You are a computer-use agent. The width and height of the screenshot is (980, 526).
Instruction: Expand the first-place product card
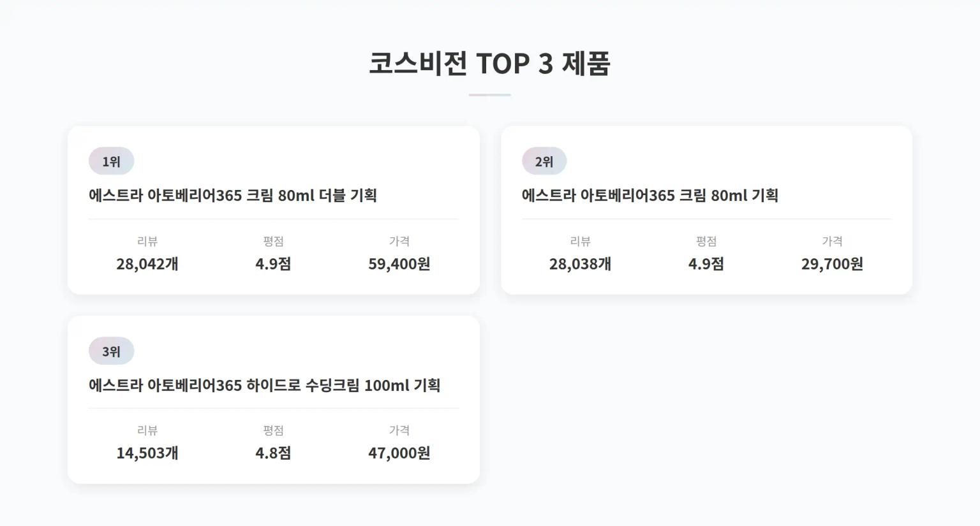point(273,210)
